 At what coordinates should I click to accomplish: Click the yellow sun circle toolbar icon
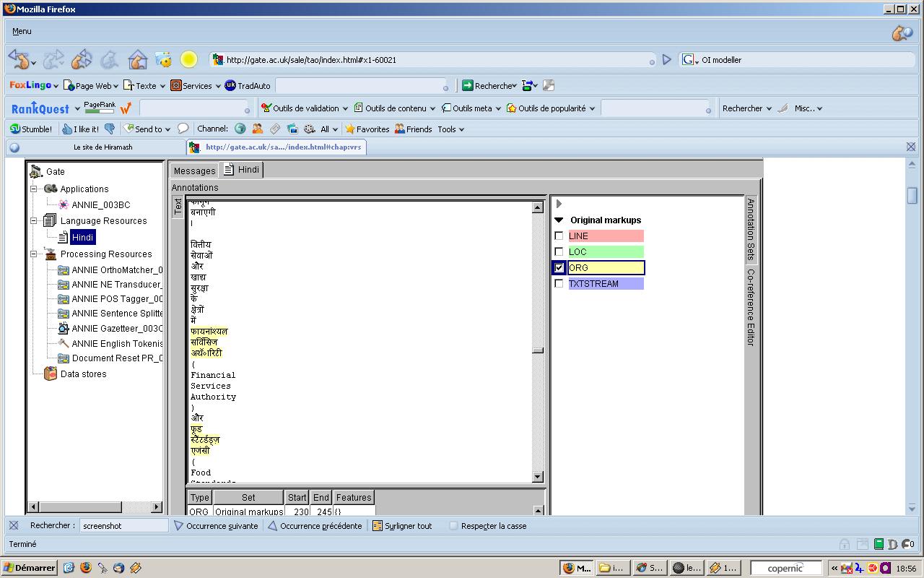188,59
